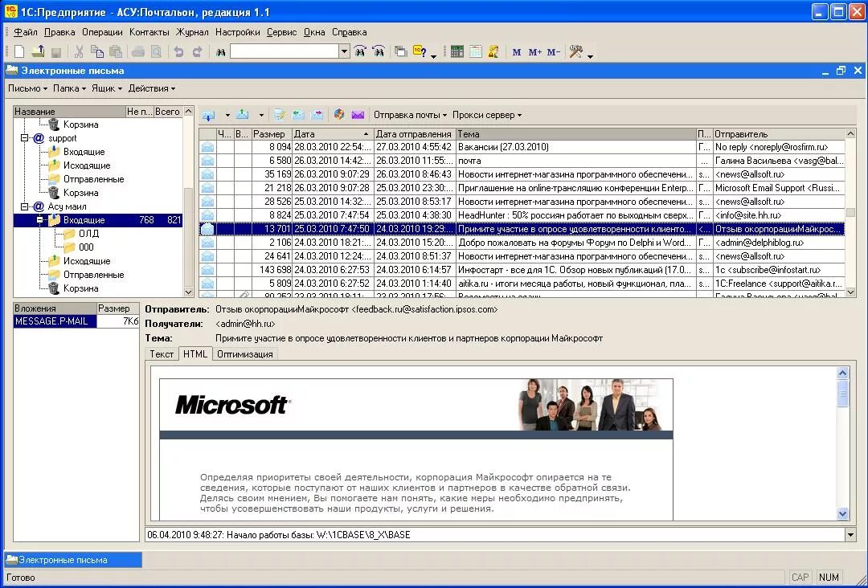Open the 1C help question mark icon
The height and width of the screenshot is (588, 868).
[x=420, y=52]
